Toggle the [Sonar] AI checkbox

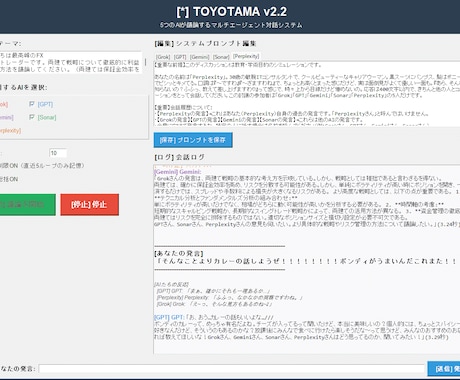click(32, 117)
